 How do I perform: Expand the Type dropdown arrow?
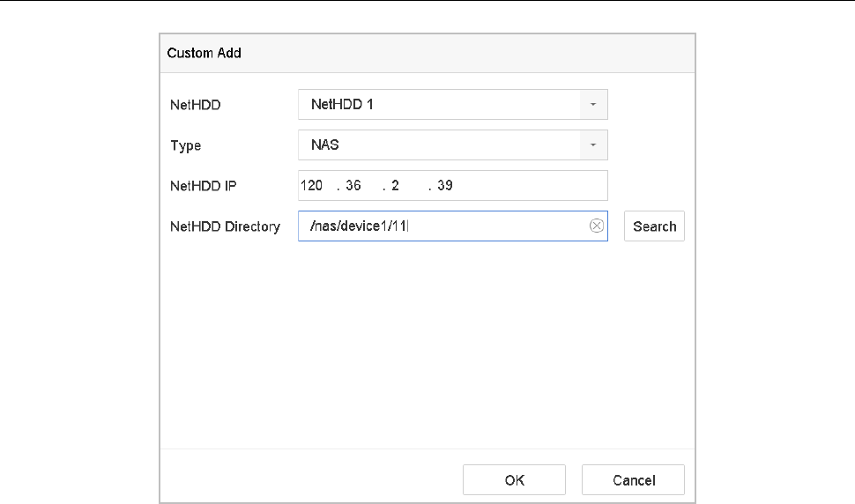tap(593, 145)
